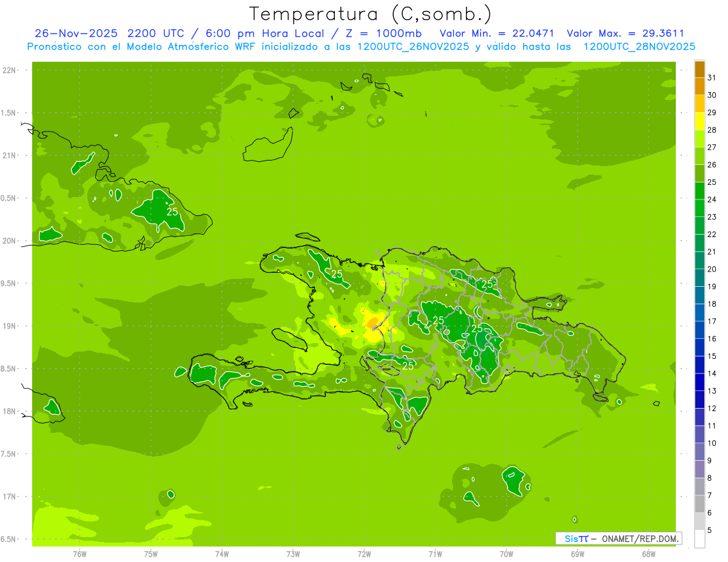Viewport: 728px width, 562px height.
Task: Click the legend label '18'
Action: [712, 304]
